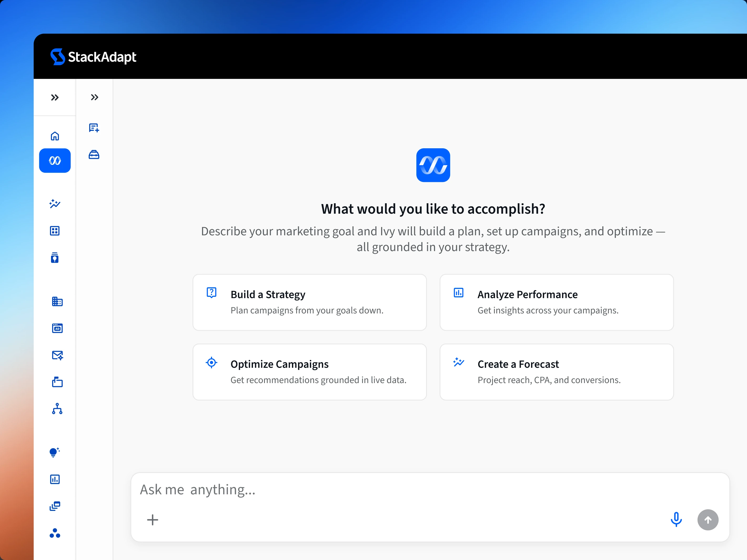
Task: Open the lightbulb insights icon in sidebar
Action: click(x=55, y=452)
